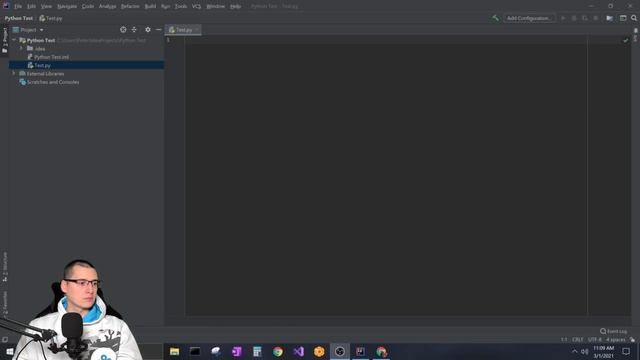This screenshot has width=640, height=360.
Task: Toggle the Structure tool window sidebar tab
Action: click(x=5, y=267)
